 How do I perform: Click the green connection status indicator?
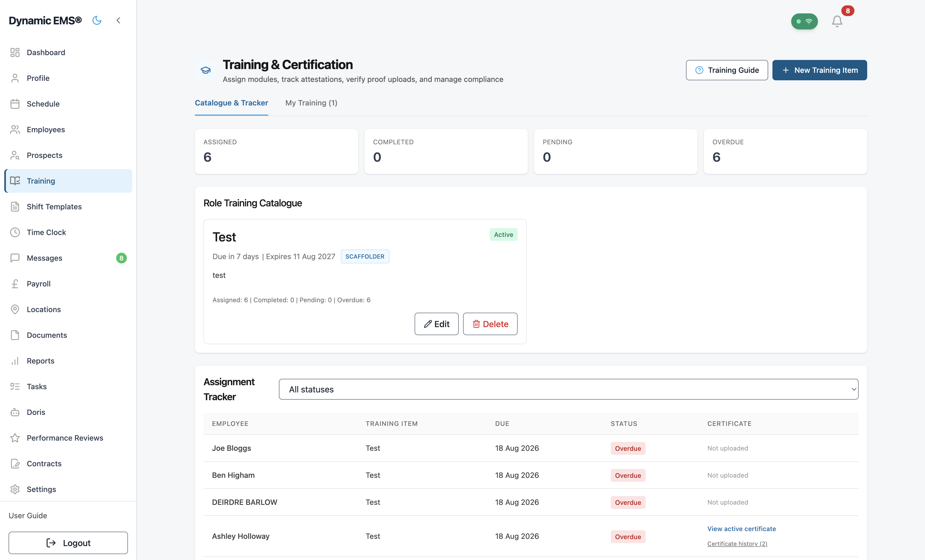pyautogui.click(x=804, y=21)
